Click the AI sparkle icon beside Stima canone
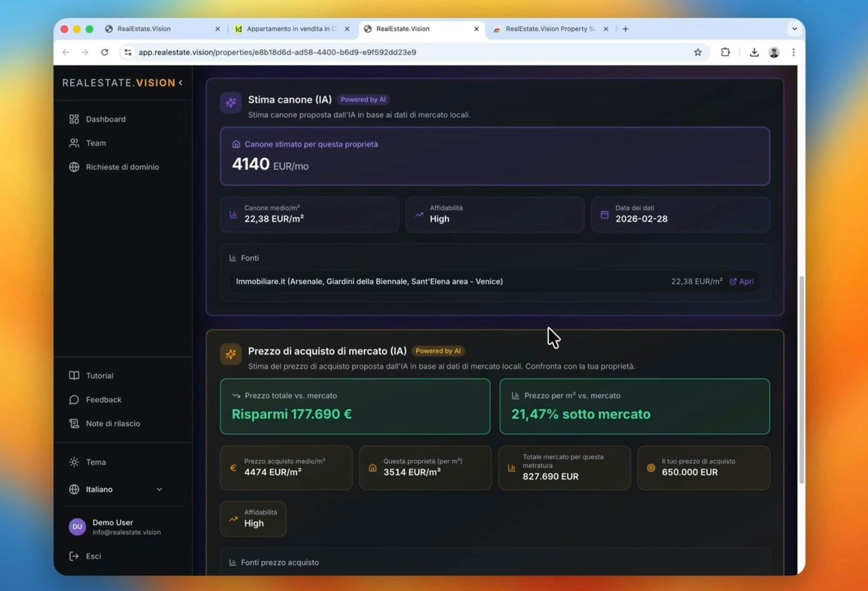The image size is (868, 591). pyautogui.click(x=230, y=103)
